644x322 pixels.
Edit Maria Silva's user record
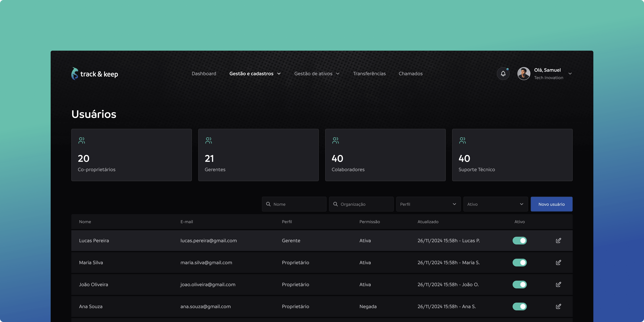click(x=558, y=263)
